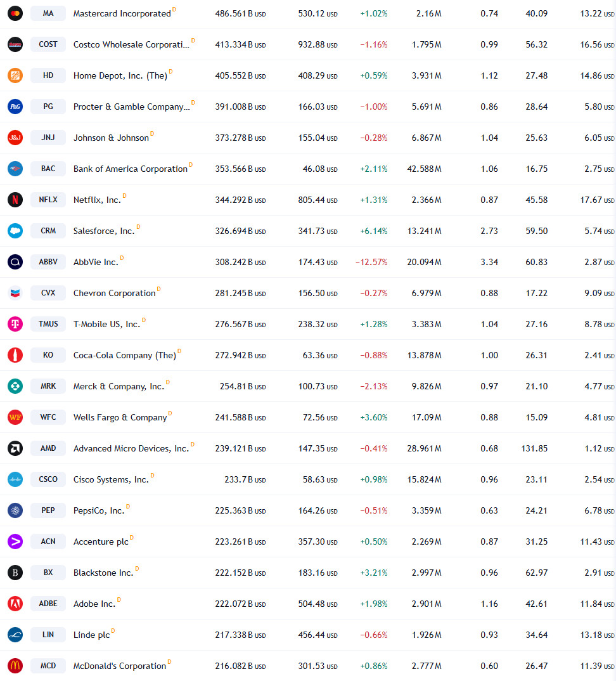
Task: Open Mastercard Incorporated company link
Action: pyautogui.click(x=122, y=13)
